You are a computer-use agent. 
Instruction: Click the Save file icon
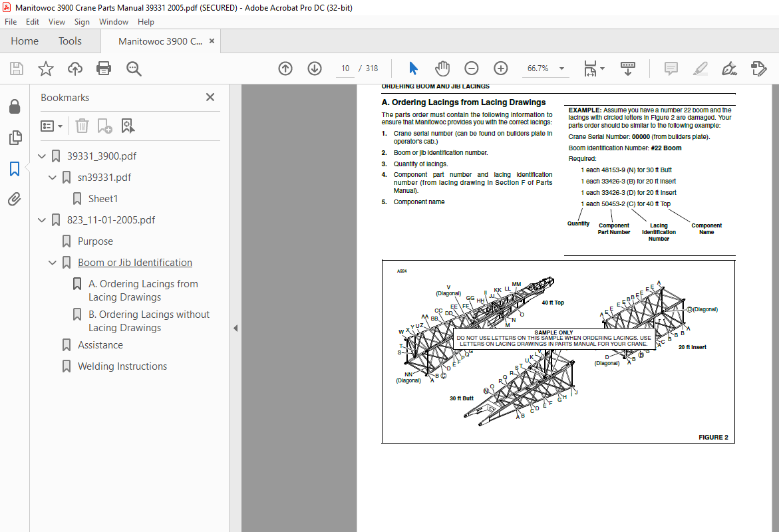(17, 68)
